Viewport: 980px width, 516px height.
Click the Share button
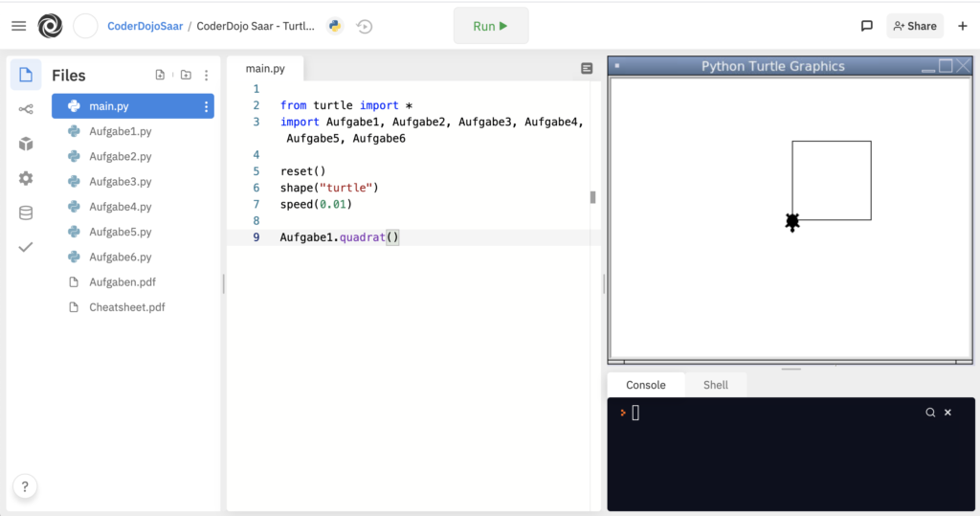(x=915, y=26)
